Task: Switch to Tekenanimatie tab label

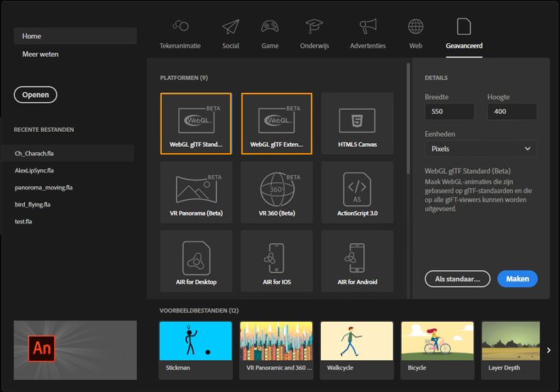Action: [180, 45]
